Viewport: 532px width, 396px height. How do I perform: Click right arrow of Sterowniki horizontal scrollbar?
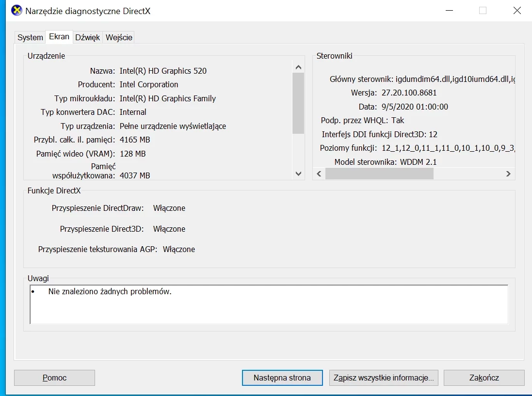(508, 174)
